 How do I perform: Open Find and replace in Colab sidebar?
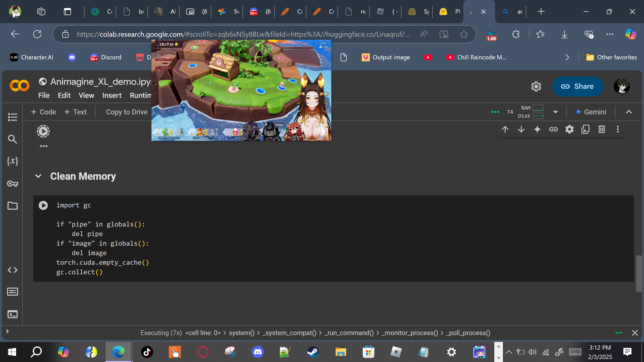point(13,139)
